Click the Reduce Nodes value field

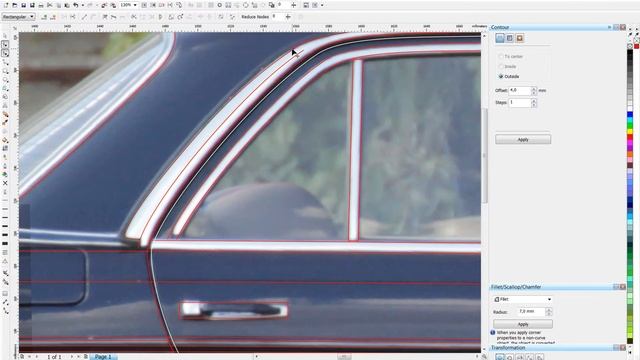[278, 17]
